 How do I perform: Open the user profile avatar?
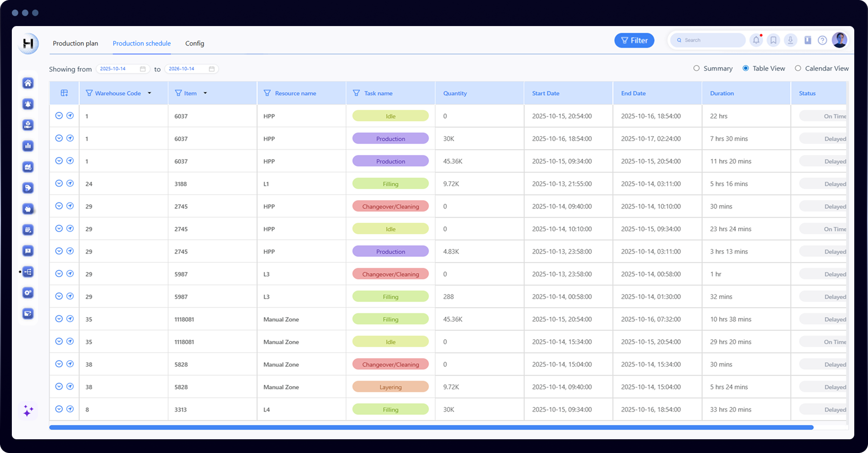click(840, 40)
